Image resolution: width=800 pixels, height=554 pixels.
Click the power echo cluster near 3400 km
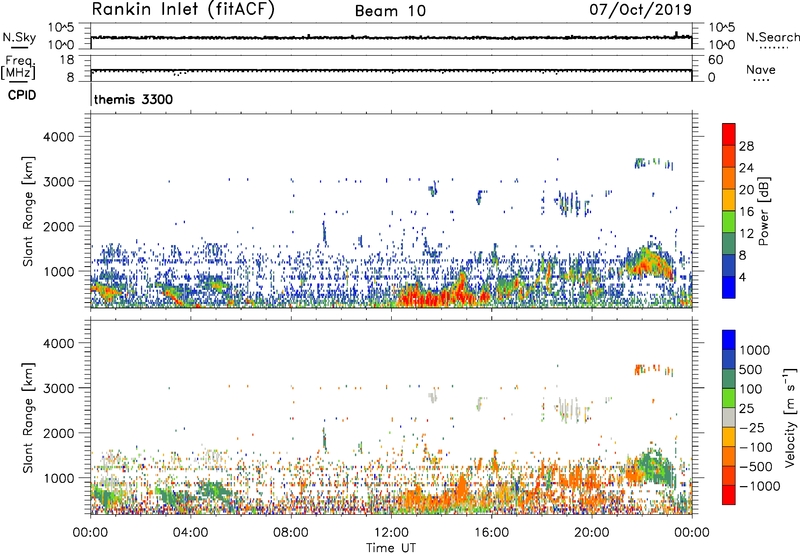[x=654, y=164]
